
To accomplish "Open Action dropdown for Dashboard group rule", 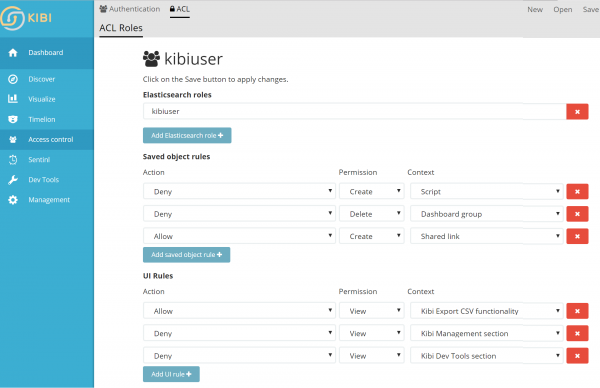I will point(239,214).
